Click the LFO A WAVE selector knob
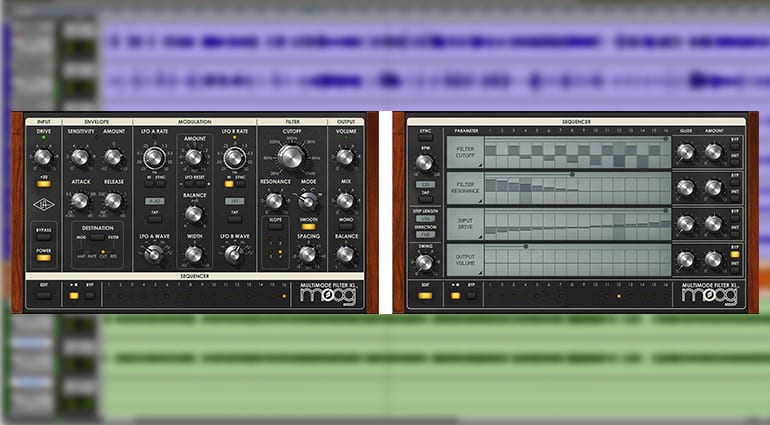 point(154,254)
